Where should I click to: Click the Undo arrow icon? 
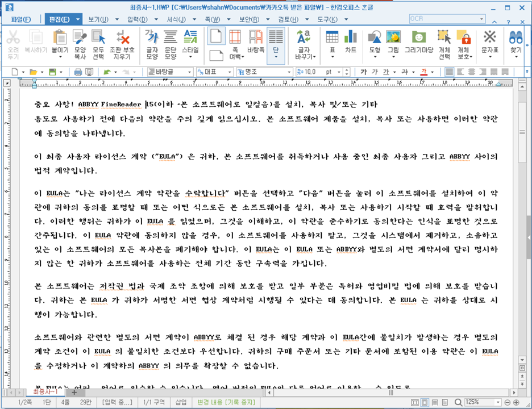pyautogui.click(x=107, y=72)
